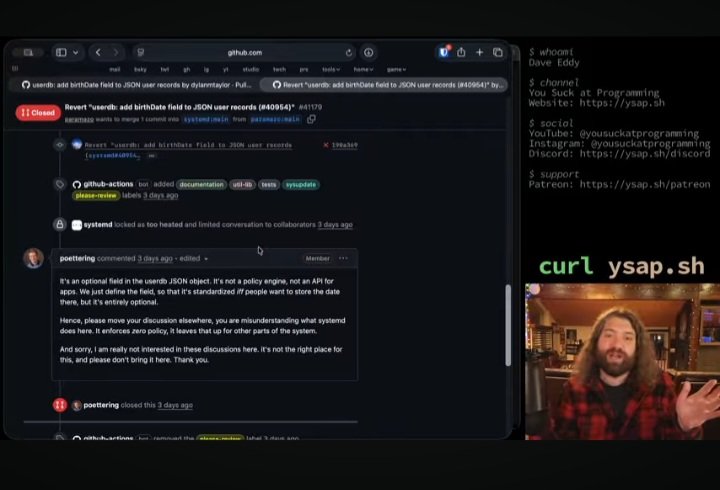Viewport: 720px width, 490px height.
Task: Open poettering's profile avatar on comment
Action: [x=34, y=258]
